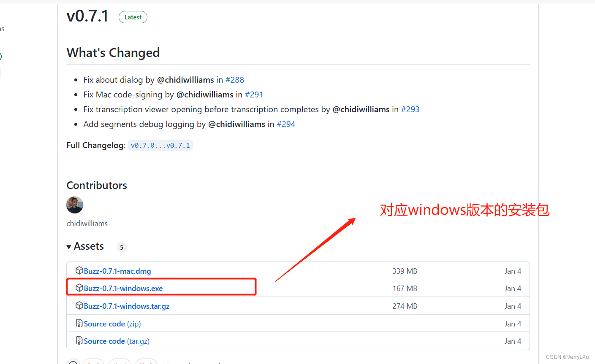Download Source code (zip)
The height and width of the screenshot is (364, 595).
[112, 324]
